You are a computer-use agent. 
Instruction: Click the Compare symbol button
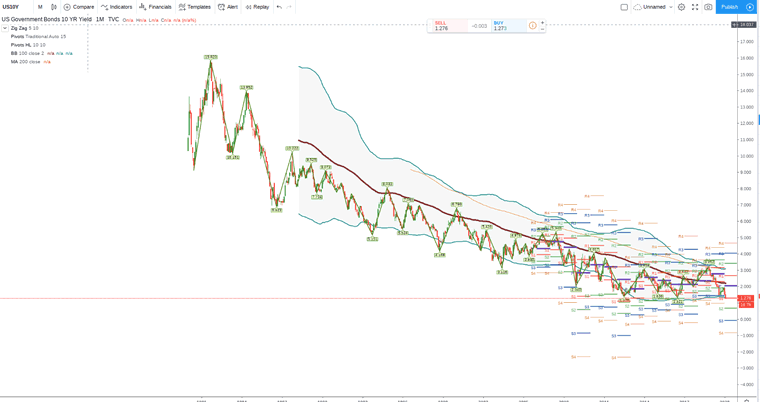pyautogui.click(x=79, y=7)
